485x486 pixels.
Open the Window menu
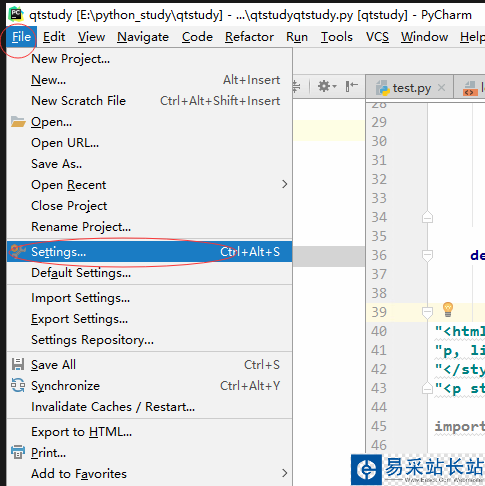pyautogui.click(x=424, y=37)
